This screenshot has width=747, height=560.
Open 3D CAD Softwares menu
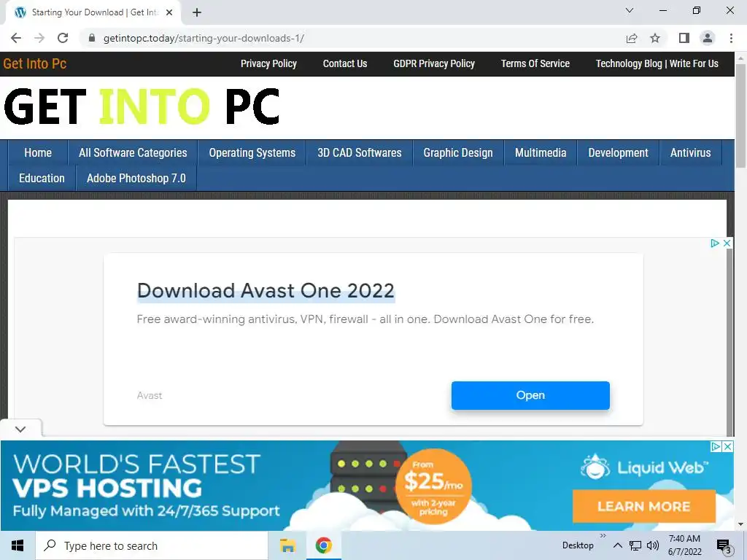pyautogui.click(x=360, y=153)
